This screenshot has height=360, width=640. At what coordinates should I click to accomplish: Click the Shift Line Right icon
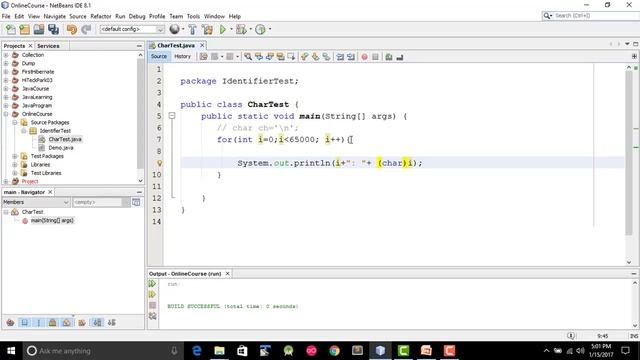pyautogui.click(x=351, y=57)
